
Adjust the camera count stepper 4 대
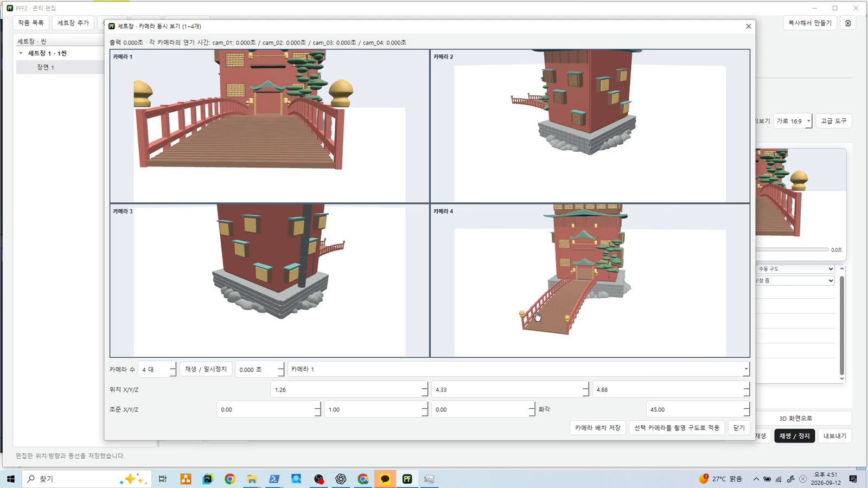157,369
